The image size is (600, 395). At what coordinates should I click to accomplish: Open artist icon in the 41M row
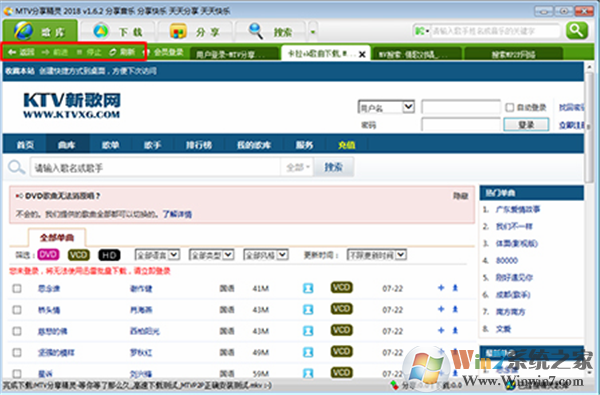tap(308, 288)
